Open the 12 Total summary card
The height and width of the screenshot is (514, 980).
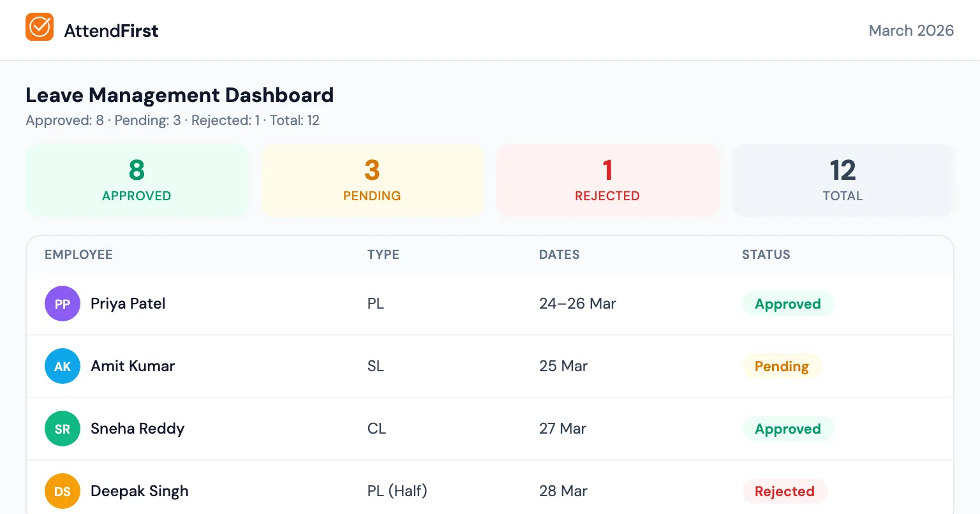[843, 180]
